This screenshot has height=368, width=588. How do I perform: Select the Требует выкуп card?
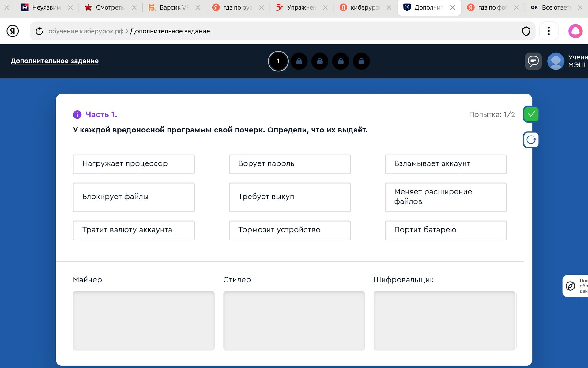290,197
